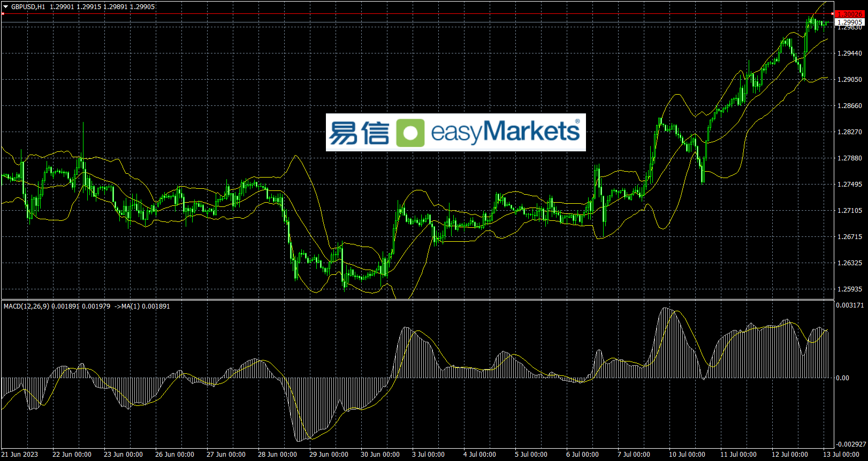The height and width of the screenshot is (461, 868).
Task: Click the red 1.30026 price tag
Action: point(850,14)
